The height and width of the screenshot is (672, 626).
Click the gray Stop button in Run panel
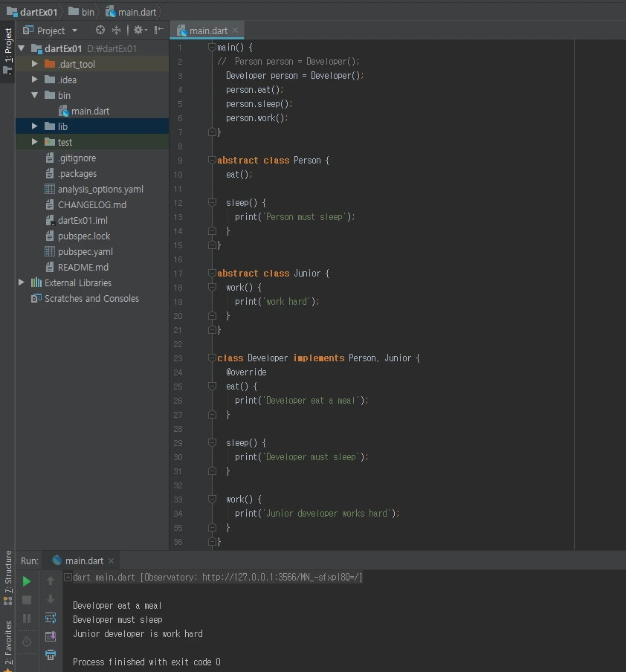[27, 600]
